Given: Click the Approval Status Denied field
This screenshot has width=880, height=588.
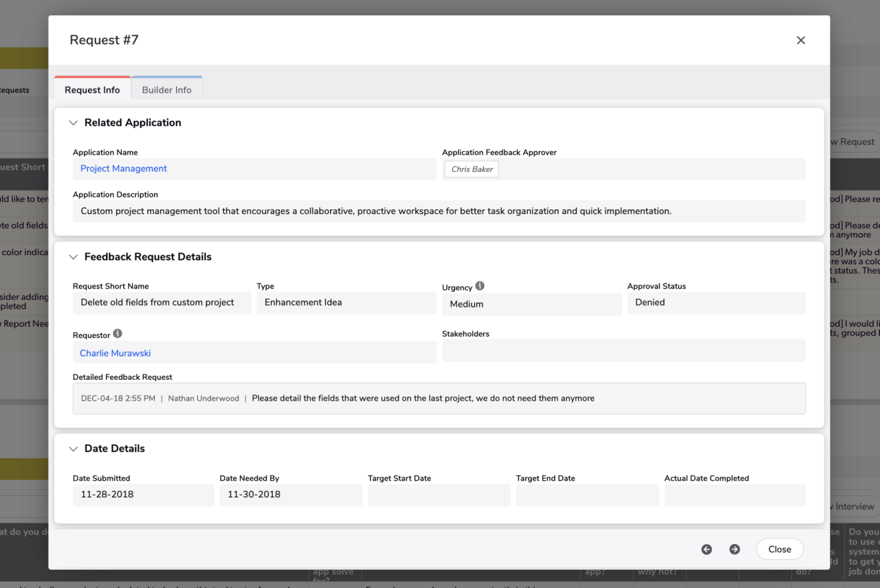Looking at the screenshot, I should 716,303.
